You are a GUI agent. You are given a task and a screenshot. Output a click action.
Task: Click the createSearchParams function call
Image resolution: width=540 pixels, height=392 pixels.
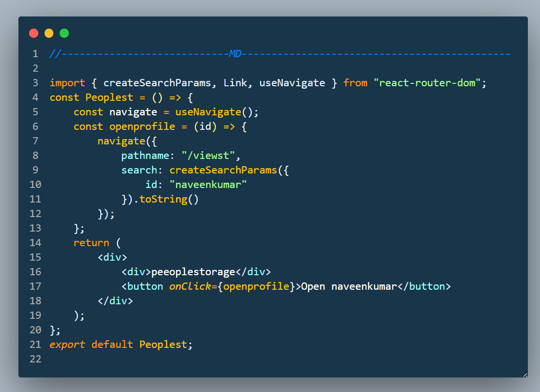[x=223, y=170]
